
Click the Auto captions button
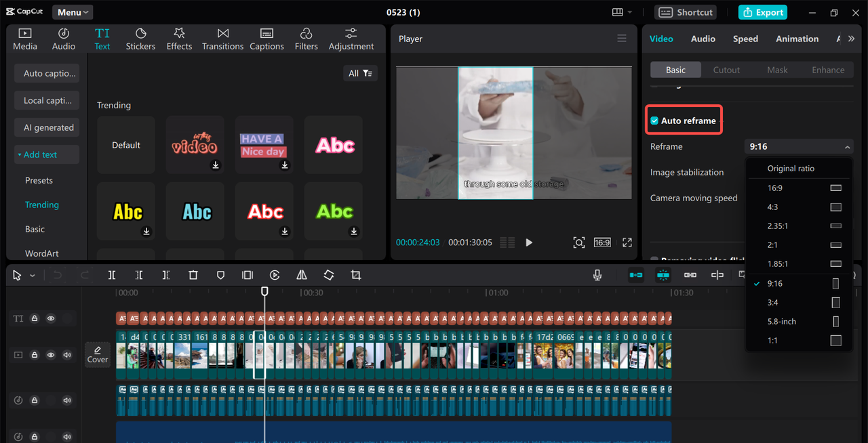coord(47,73)
